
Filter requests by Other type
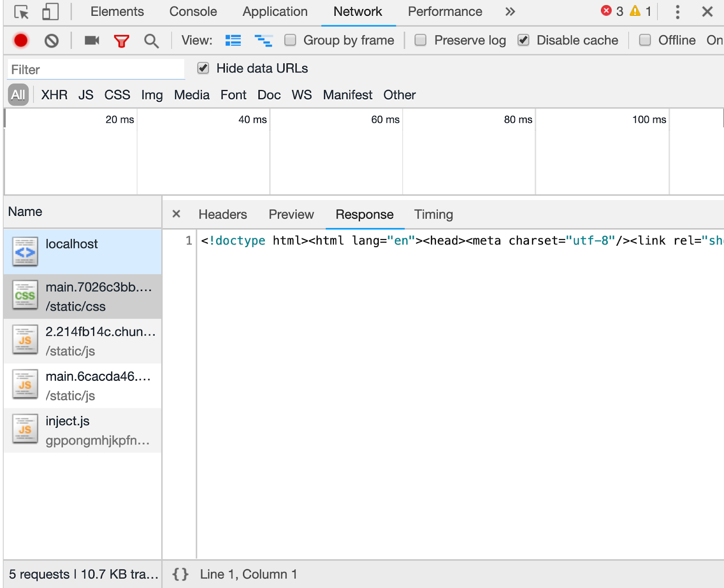coord(400,95)
